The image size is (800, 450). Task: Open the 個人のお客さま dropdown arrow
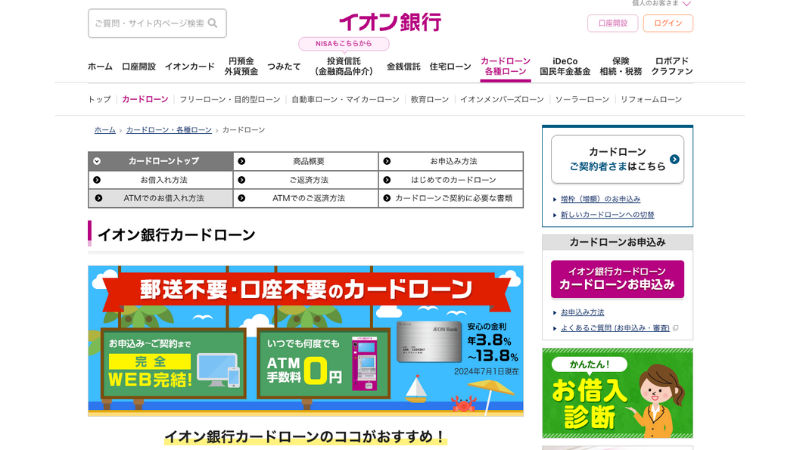point(687,4)
